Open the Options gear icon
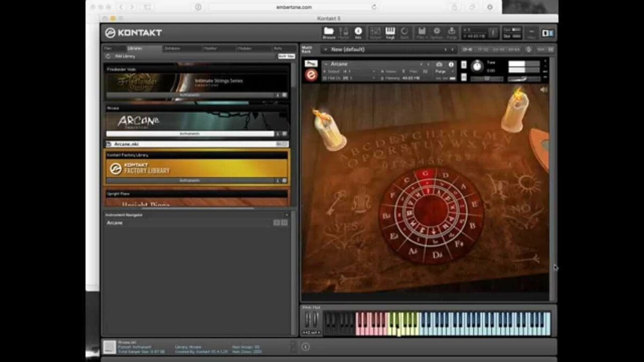The width and height of the screenshot is (644, 362). [437, 32]
